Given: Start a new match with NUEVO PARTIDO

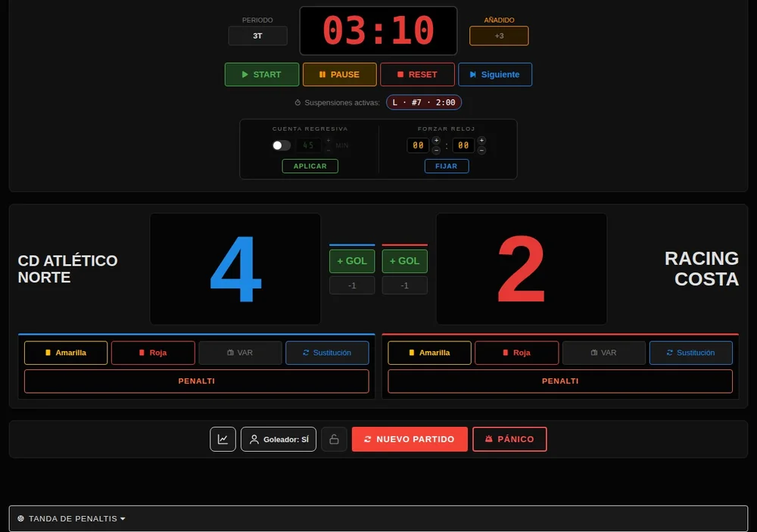Looking at the screenshot, I should [x=410, y=439].
